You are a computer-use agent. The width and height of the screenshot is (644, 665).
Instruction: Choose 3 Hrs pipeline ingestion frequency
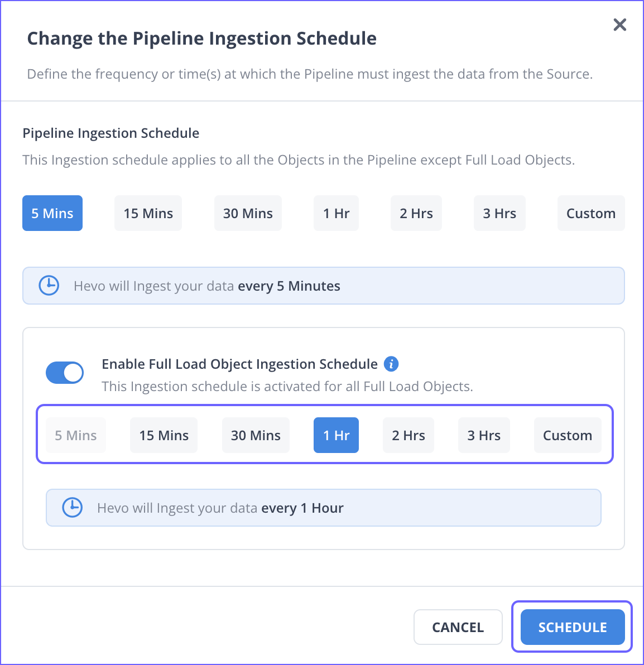[x=499, y=213]
